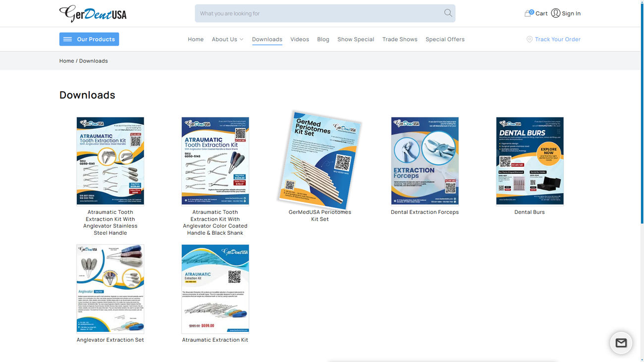Click the Downloads page heading
The image size is (644, 362).
[87, 95]
